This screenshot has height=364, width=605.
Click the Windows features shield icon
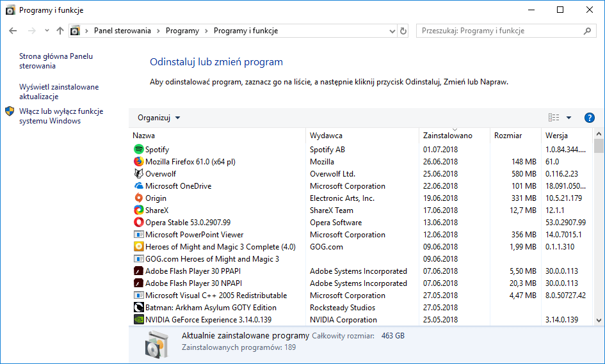[10, 111]
